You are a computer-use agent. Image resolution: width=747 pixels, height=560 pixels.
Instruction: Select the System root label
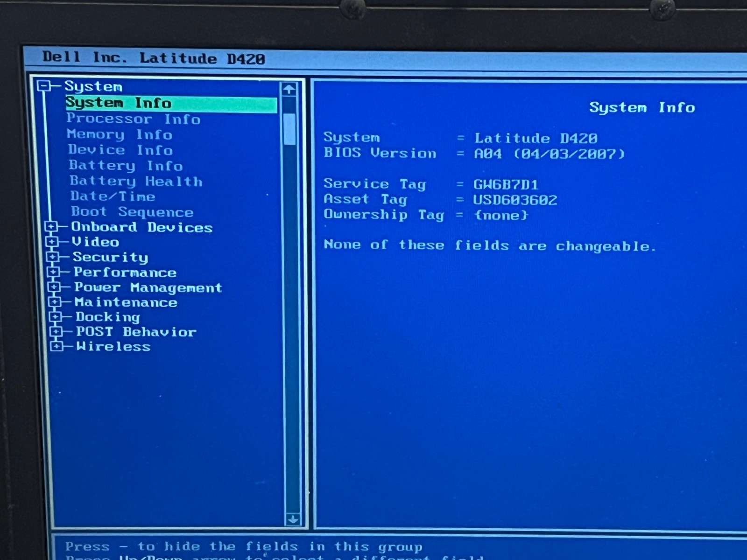click(x=93, y=86)
